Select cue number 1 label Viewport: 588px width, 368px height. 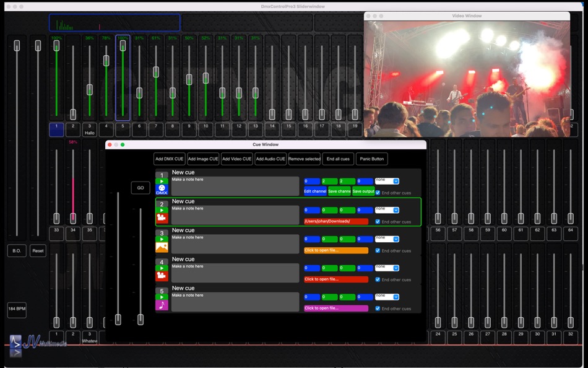pyautogui.click(x=162, y=175)
